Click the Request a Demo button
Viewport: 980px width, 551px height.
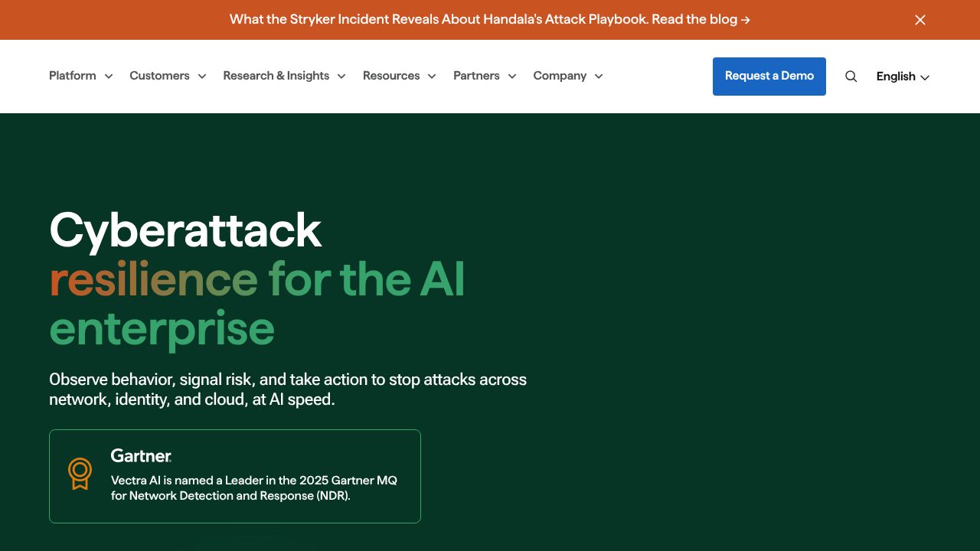[x=769, y=77]
